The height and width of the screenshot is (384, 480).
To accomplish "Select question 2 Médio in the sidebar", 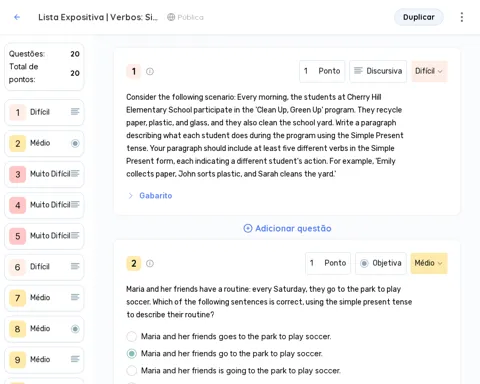I will [44, 143].
